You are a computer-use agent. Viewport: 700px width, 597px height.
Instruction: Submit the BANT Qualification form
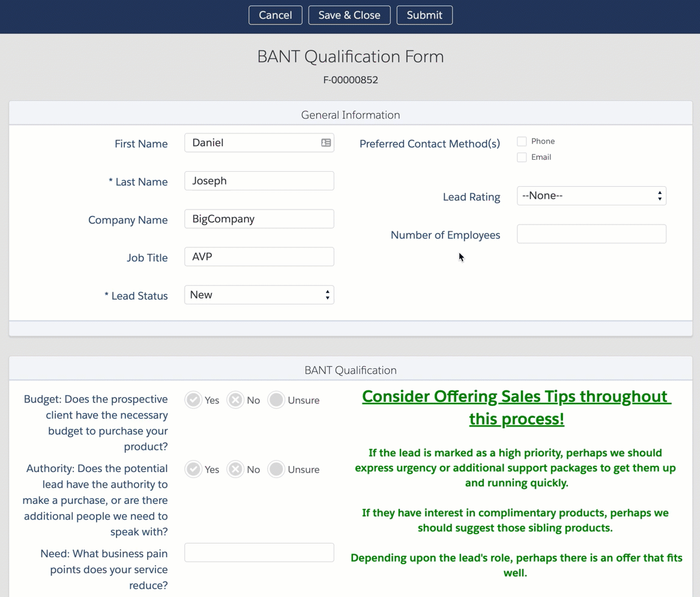[424, 15]
